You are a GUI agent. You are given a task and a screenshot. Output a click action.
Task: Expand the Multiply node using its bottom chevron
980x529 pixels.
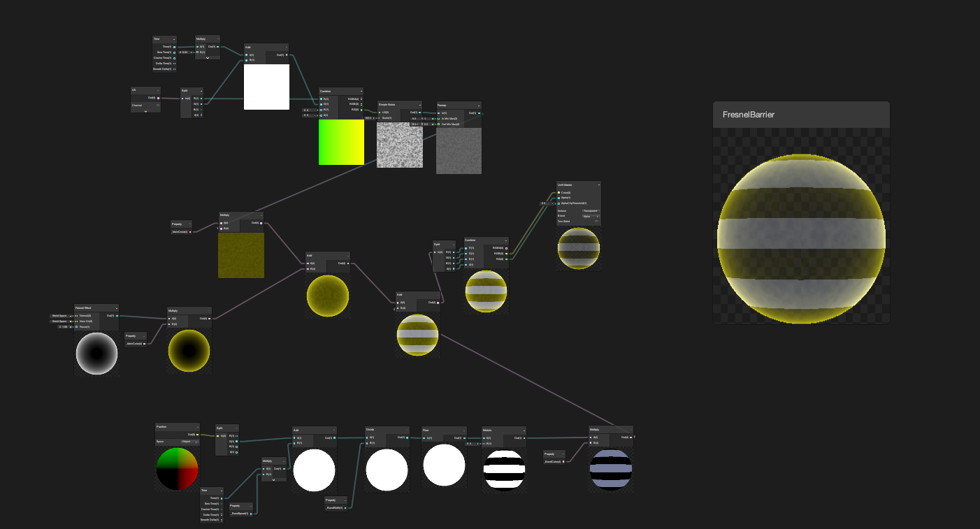[x=208, y=58]
